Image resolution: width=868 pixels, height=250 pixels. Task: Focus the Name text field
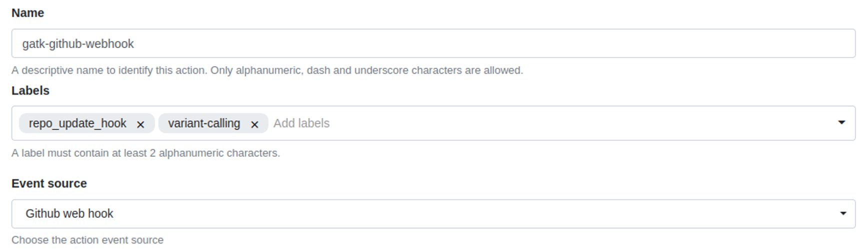click(x=433, y=44)
